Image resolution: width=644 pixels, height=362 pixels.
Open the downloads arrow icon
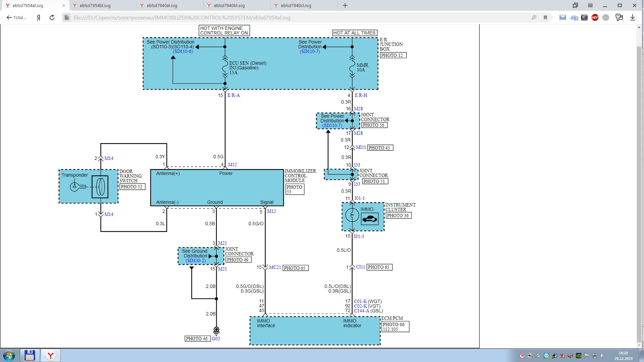(633, 17)
